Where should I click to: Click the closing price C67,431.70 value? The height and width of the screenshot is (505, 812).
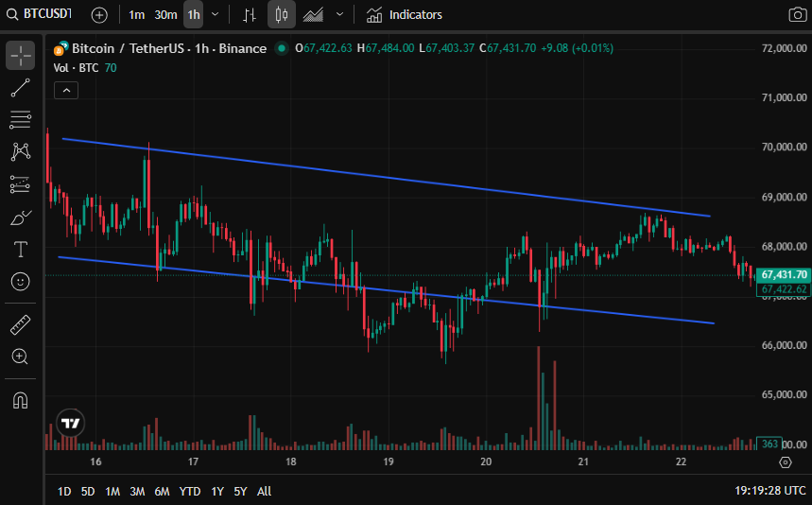click(508, 48)
